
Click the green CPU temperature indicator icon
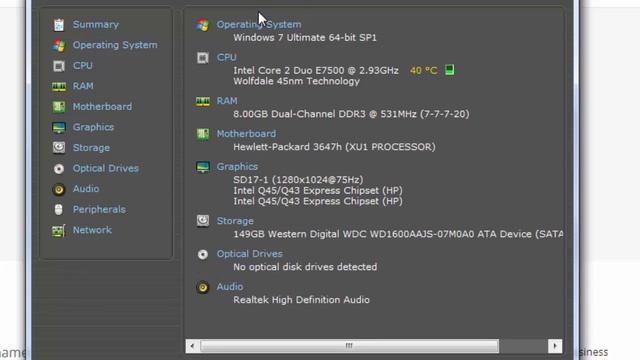[x=449, y=70]
